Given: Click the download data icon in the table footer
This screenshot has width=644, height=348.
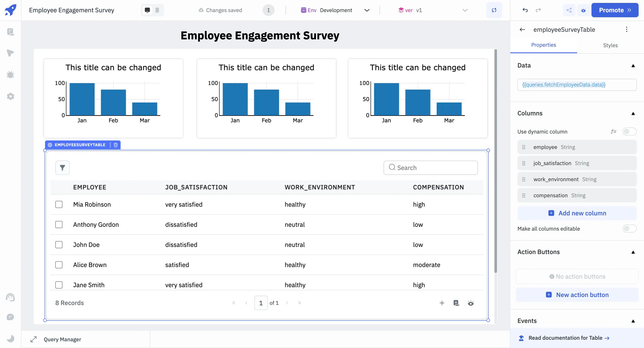Looking at the screenshot, I should 456,303.
